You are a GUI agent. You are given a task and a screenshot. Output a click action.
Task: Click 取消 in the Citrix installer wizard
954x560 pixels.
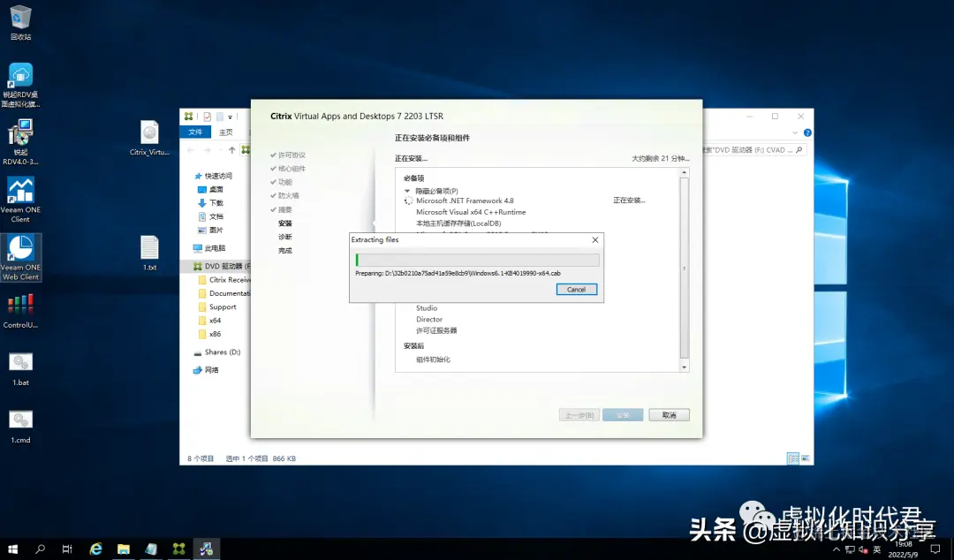pyautogui.click(x=669, y=414)
